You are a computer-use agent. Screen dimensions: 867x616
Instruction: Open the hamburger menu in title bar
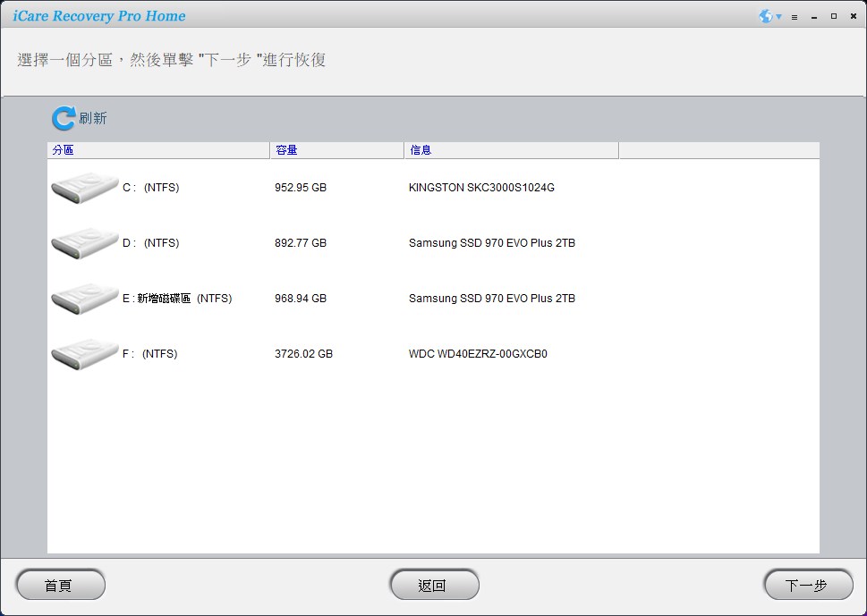(x=795, y=17)
